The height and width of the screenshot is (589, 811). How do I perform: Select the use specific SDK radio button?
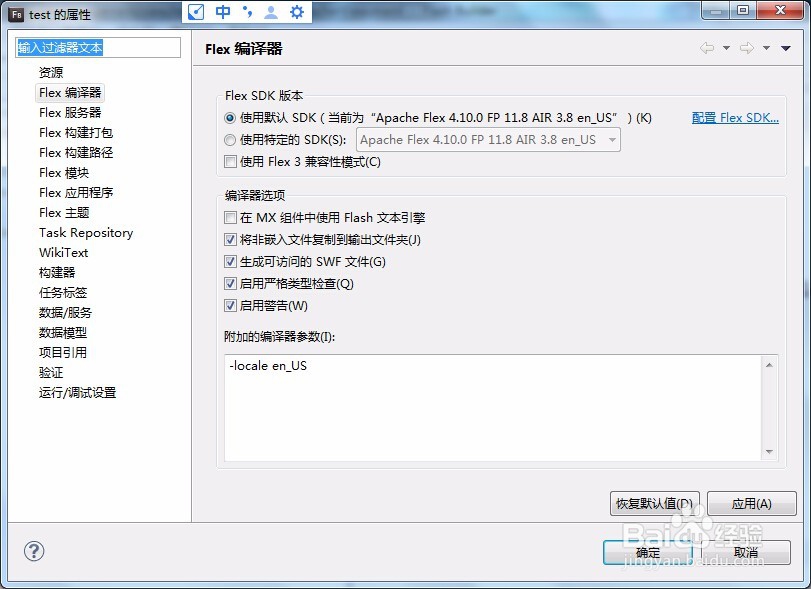230,140
